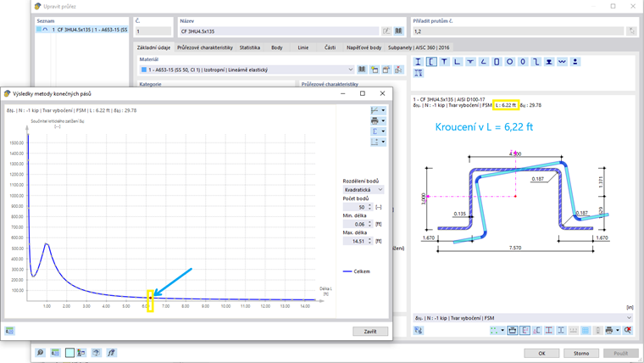Open the Napěťové body tab
The width and height of the screenshot is (644, 363).
[364, 47]
